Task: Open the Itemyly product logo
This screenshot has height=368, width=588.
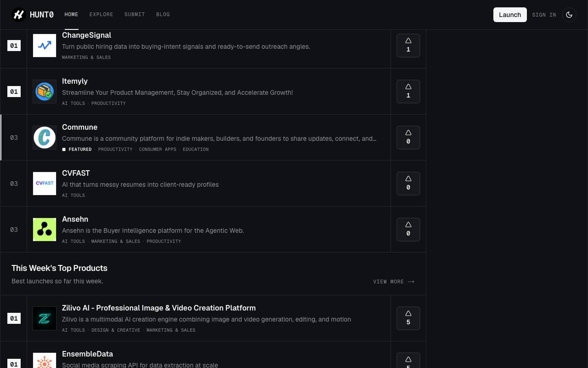Action: pyautogui.click(x=45, y=92)
